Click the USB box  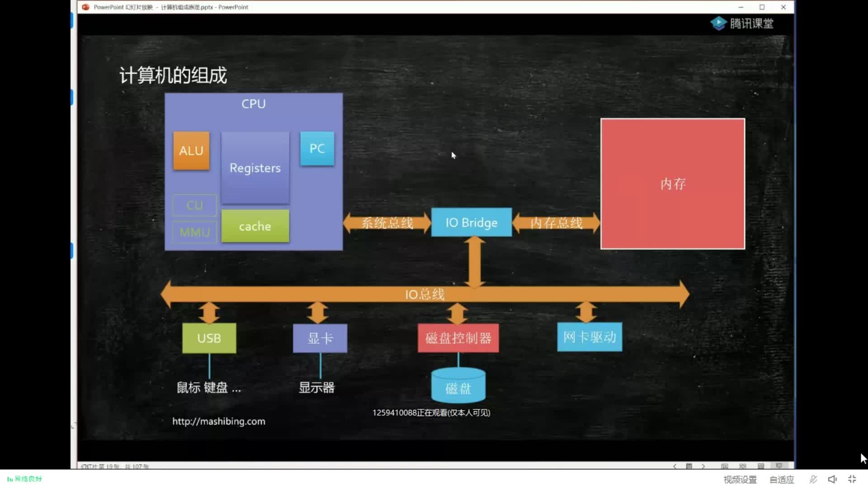209,338
